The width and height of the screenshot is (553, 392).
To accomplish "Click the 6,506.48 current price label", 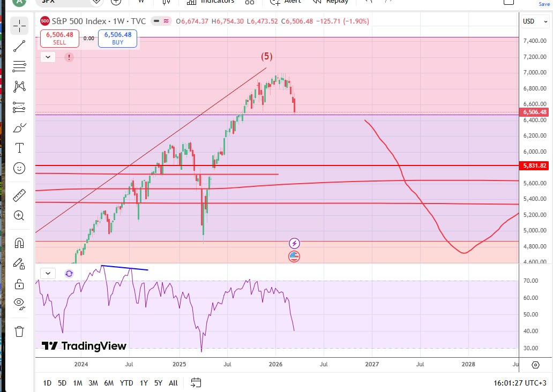I will click(534, 112).
